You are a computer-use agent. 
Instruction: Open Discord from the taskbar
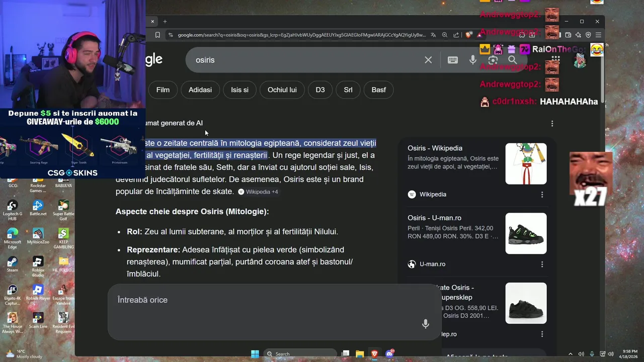tap(389, 354)
